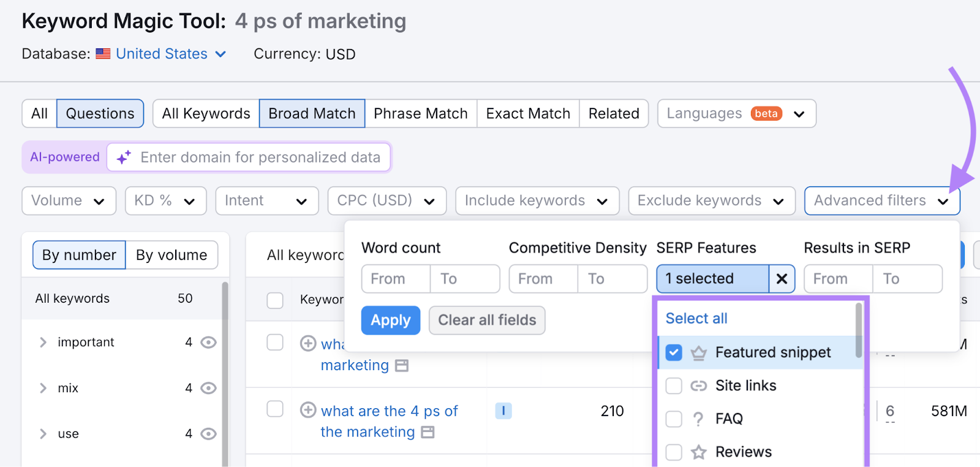Hide the 'mix' keyword group
This screenshot has width=980, height=467.
209,388
